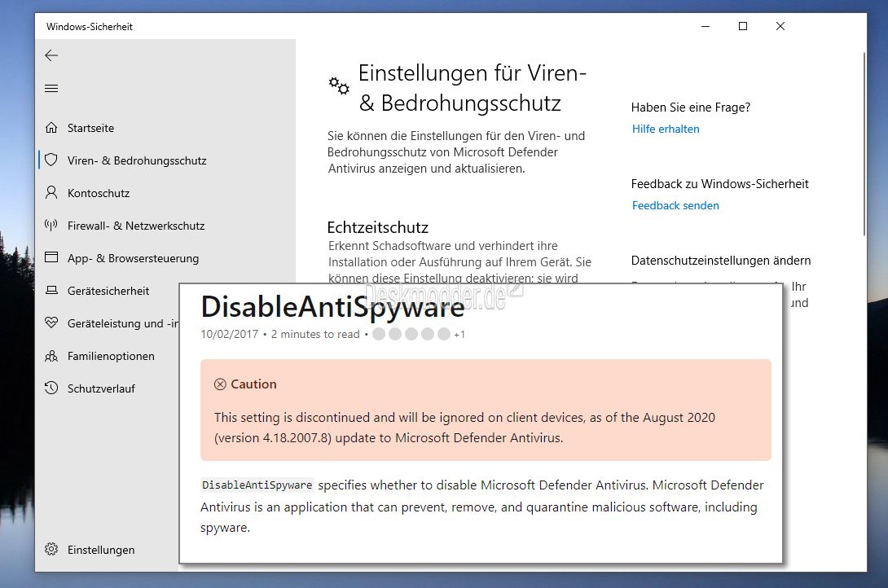Toggle the hamburger navigation menu

tap(51, 88)
